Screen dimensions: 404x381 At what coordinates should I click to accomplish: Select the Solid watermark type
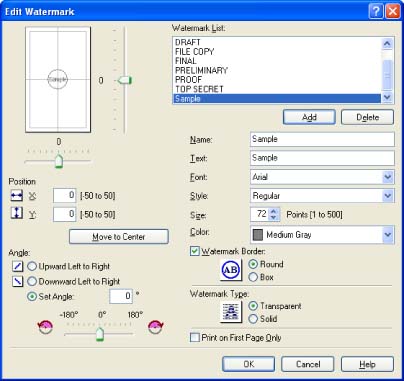point(253,319)
